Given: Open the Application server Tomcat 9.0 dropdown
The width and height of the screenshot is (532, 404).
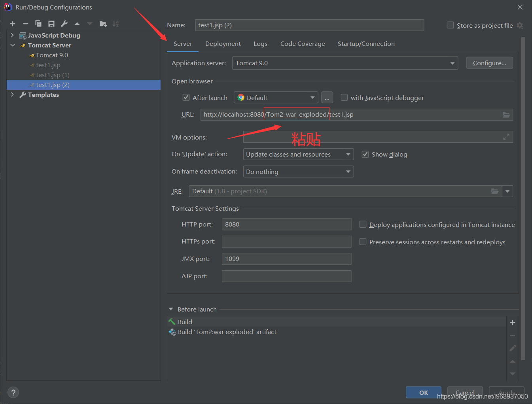Looking at the screenshot, I should coord(345,63).
